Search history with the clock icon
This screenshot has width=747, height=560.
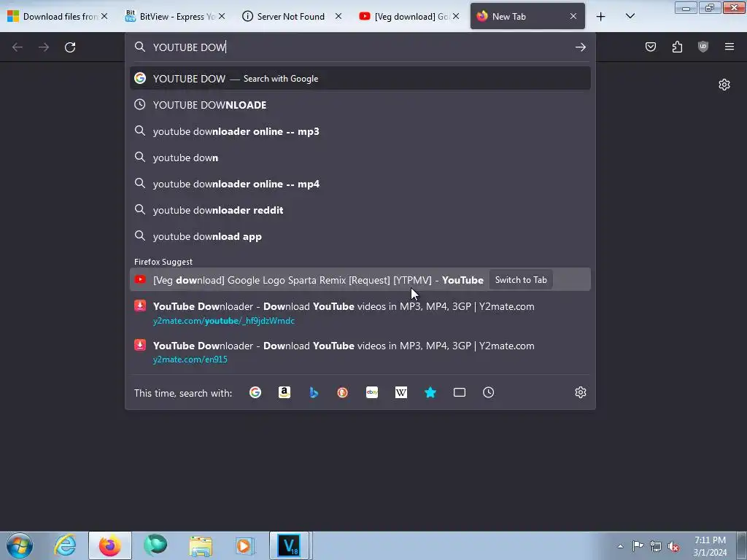click(488, 392)
